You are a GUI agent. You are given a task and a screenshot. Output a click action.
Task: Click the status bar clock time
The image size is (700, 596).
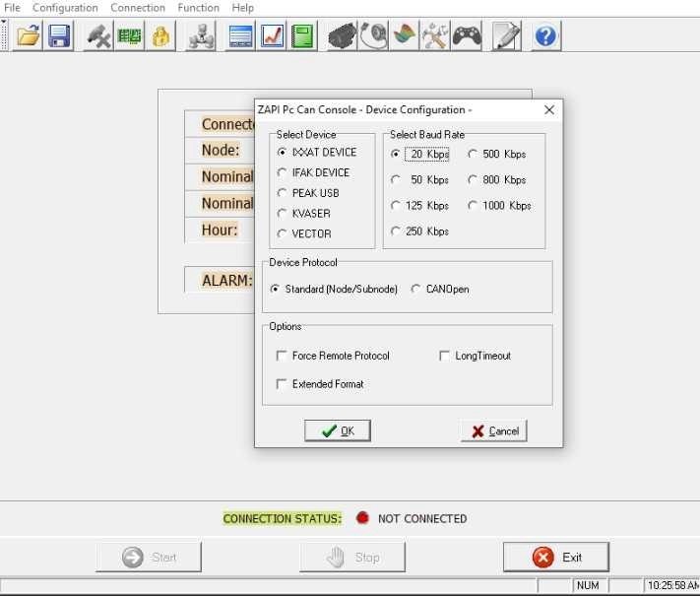click(672, 585)
